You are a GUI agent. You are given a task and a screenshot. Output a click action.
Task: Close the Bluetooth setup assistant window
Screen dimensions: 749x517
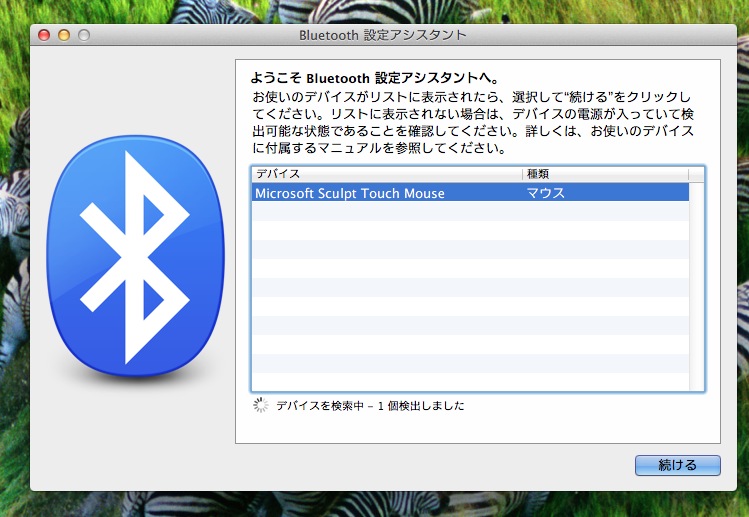(44, 35)
